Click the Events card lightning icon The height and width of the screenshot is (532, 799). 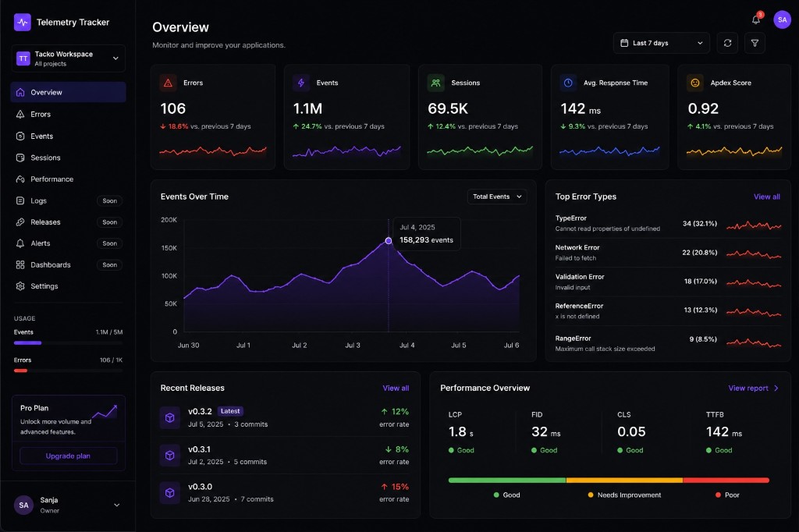coord(301,83)
